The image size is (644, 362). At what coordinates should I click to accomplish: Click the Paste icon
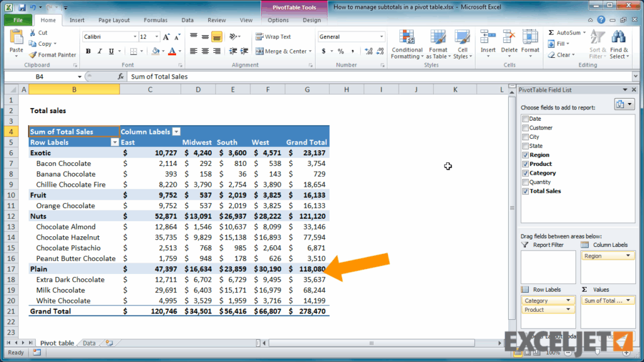pyautogui.click(x=16, y=38)
